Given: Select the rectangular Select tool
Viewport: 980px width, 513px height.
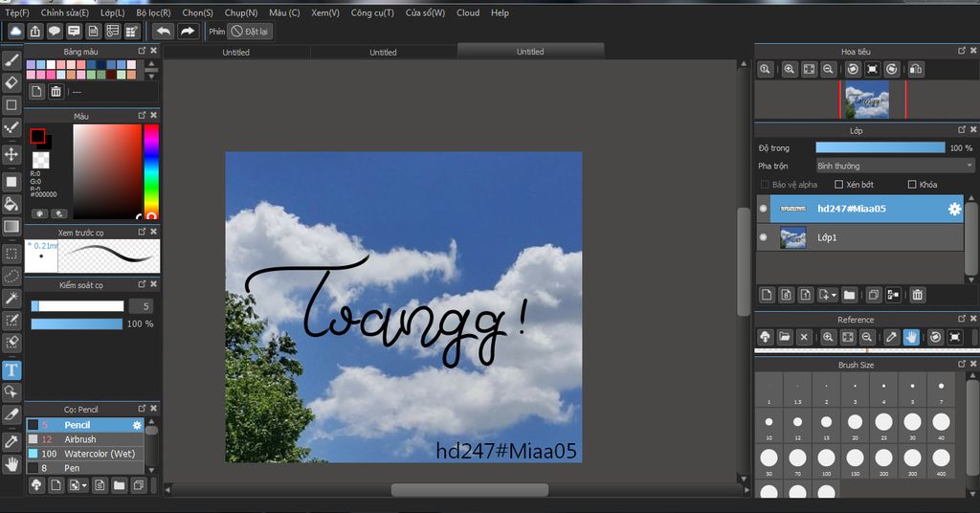Looking at the screenshot, I should click(11, 253).
